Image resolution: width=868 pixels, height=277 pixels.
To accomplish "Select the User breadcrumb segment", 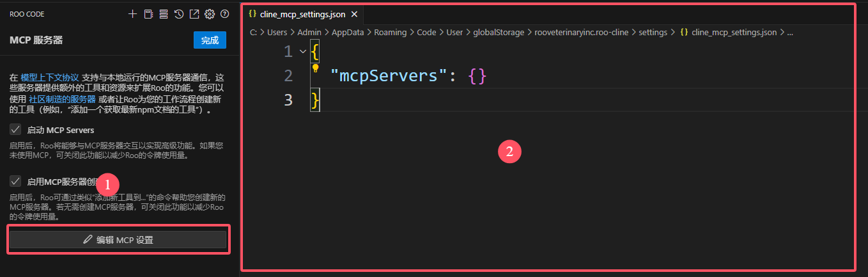I will point(454,32).
